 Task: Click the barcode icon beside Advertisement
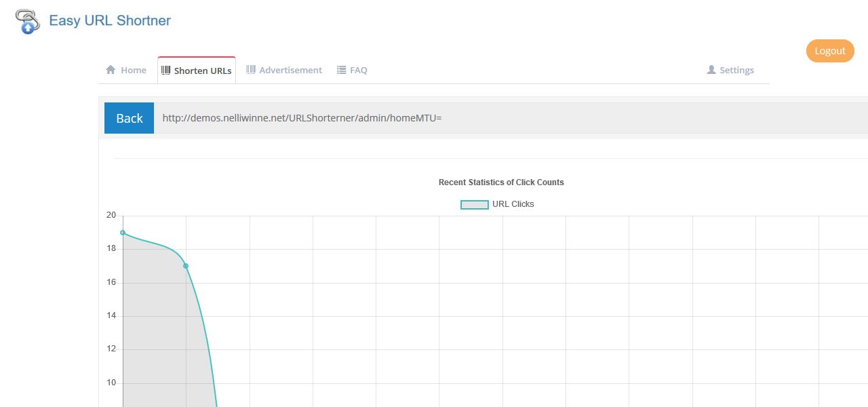pyautogui.click(x=251, y=69)
